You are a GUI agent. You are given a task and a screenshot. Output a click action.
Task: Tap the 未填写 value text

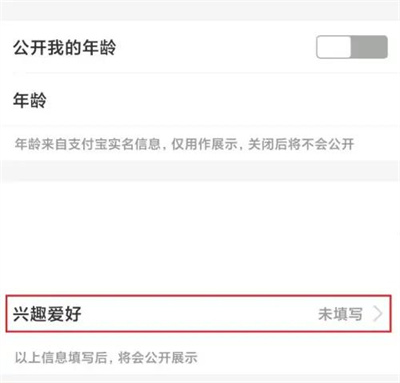(x=340, y=314)
